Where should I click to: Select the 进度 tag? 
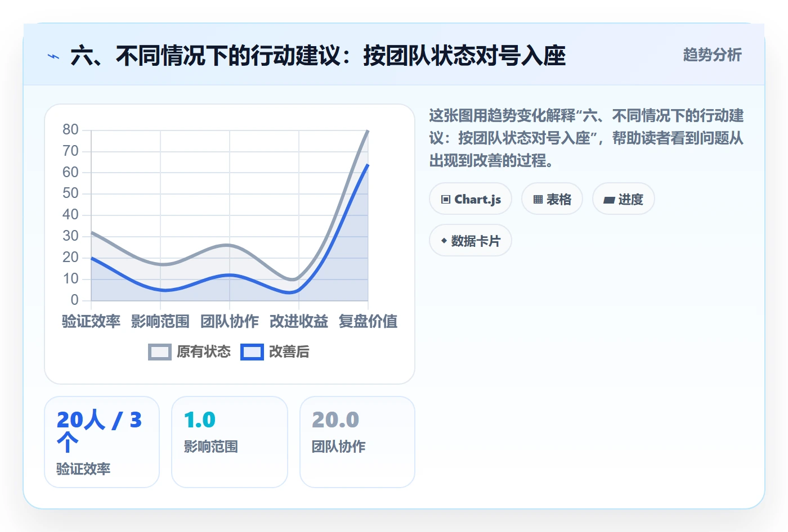point(624,199)
